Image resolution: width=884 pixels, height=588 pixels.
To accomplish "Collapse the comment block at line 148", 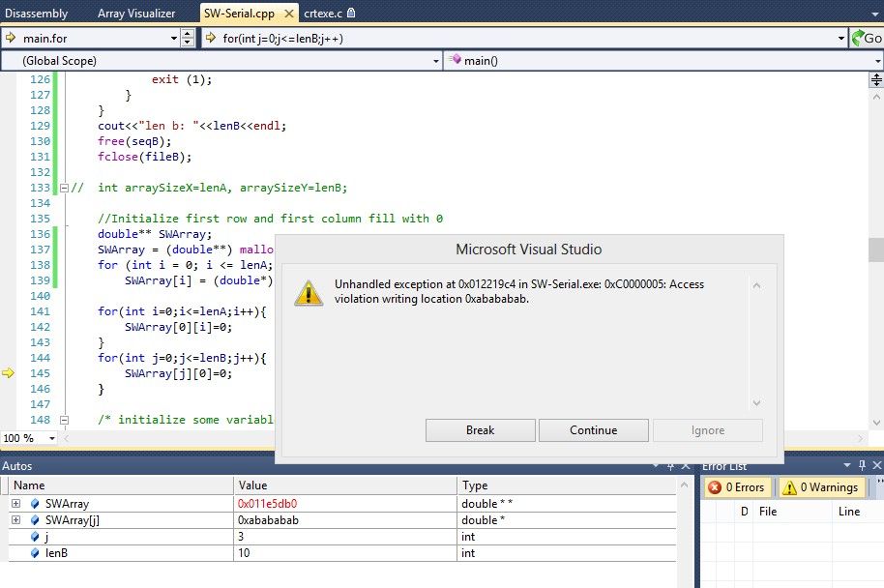I will 64,420.
